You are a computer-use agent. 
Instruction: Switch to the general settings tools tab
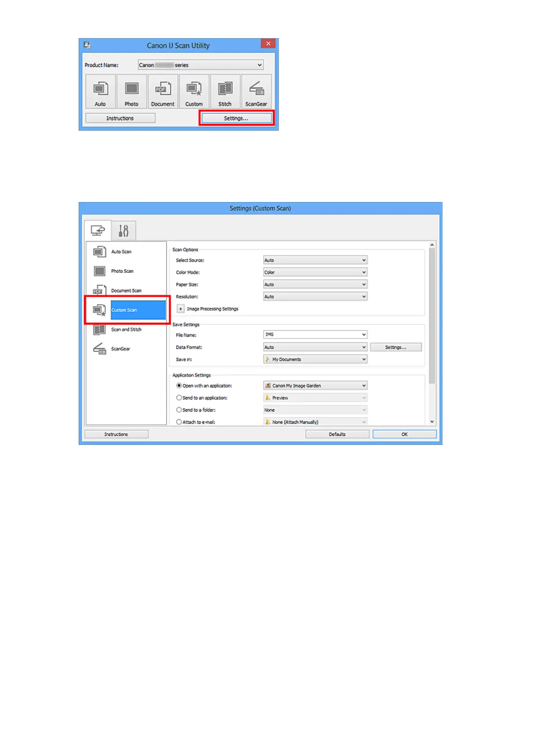click(x=124, y=231)
